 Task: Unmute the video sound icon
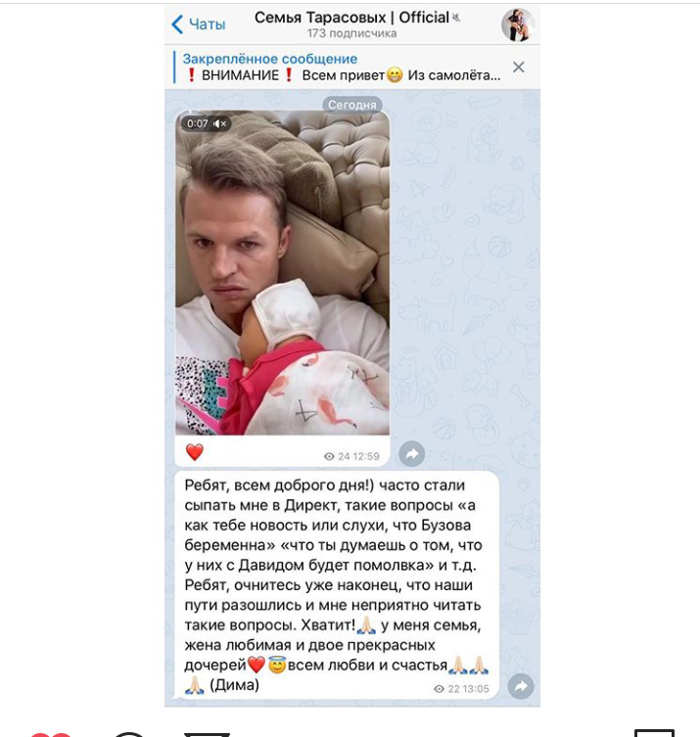[x=219, y=123]
